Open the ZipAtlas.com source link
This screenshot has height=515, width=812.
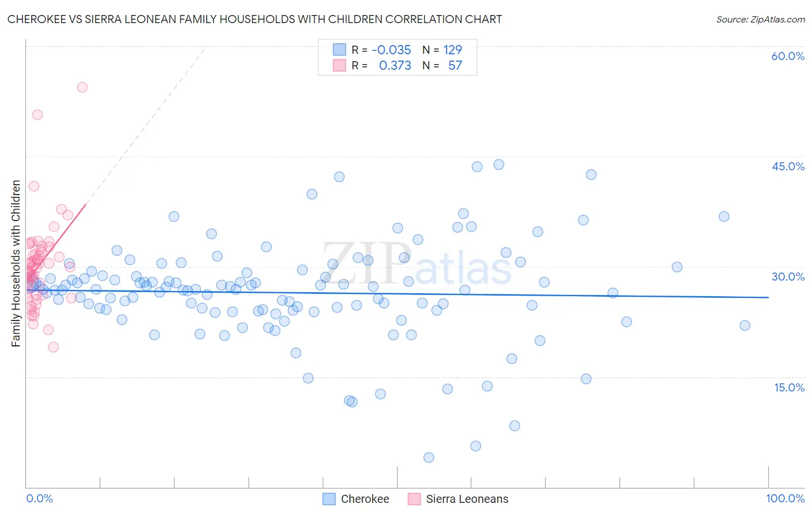pos(760,19)
